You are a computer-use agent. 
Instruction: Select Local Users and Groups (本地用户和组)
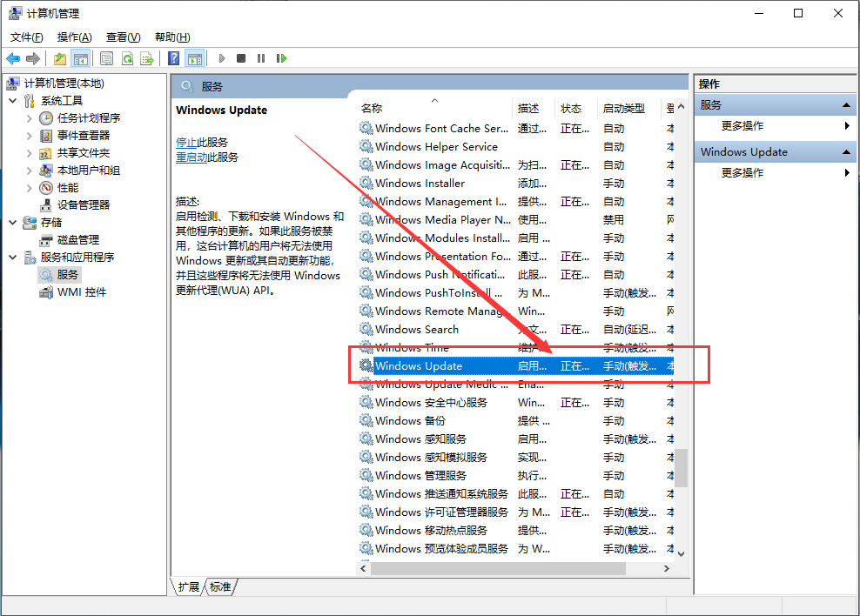tap(88, 171)
